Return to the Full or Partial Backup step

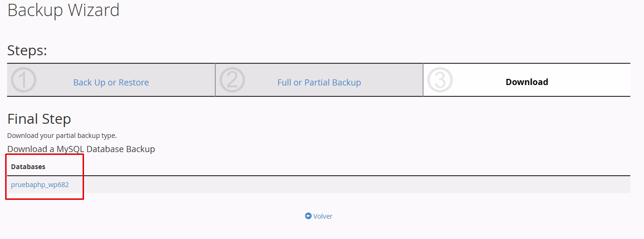[319, 82]
